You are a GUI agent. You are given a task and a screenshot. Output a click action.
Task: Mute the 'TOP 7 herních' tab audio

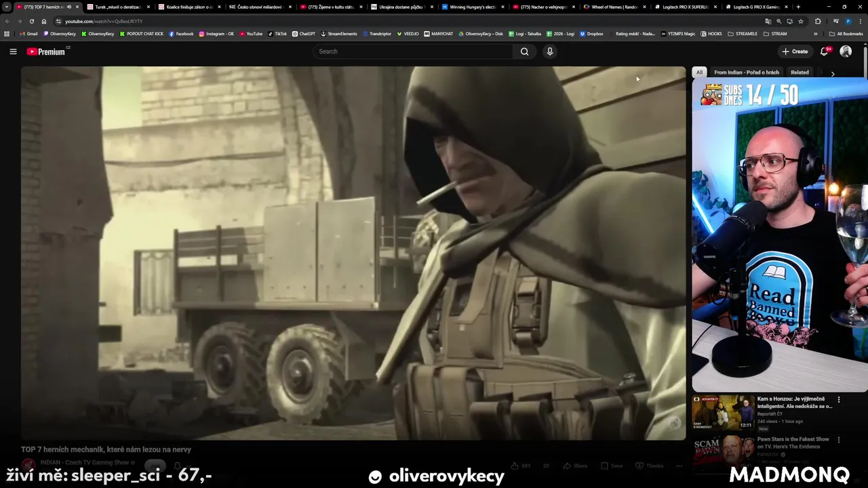pos(68,7)
